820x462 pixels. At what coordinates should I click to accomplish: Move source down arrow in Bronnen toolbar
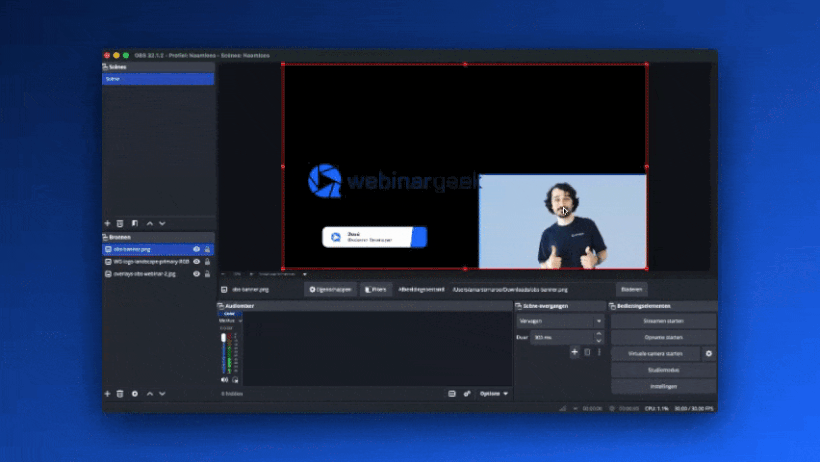pos(162,393)
